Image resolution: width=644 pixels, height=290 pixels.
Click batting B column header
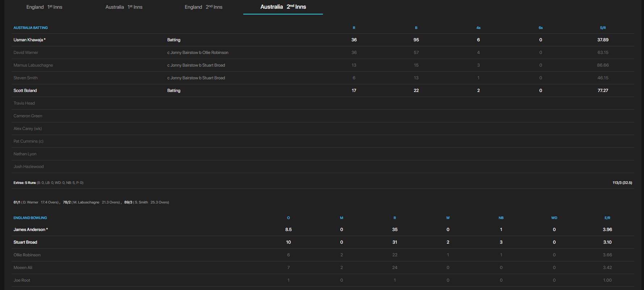[416, 28]
